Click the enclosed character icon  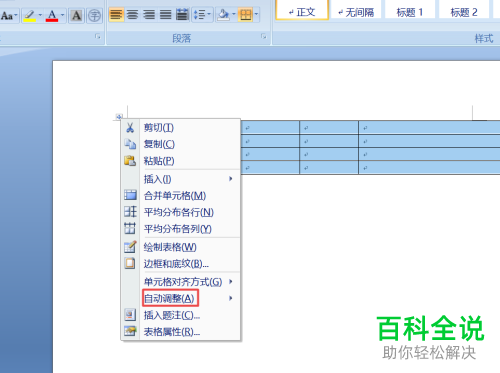[94, 15]
